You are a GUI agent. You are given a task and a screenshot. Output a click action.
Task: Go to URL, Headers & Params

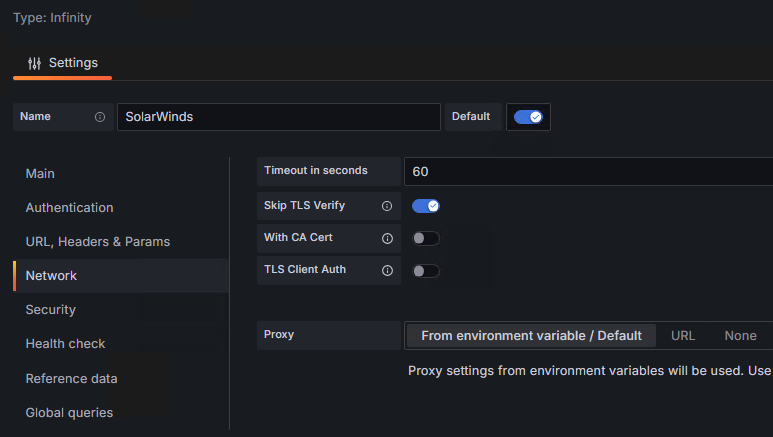click(97, 242)
